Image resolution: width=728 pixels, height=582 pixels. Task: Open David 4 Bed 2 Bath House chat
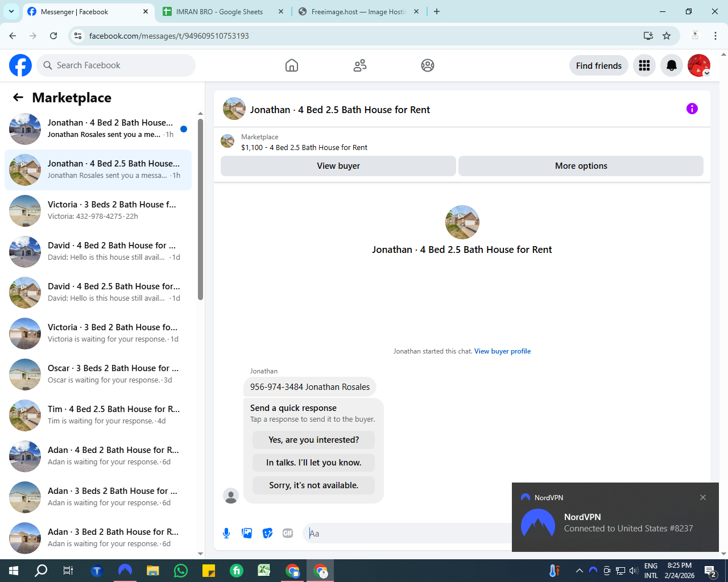pos(98,252)
